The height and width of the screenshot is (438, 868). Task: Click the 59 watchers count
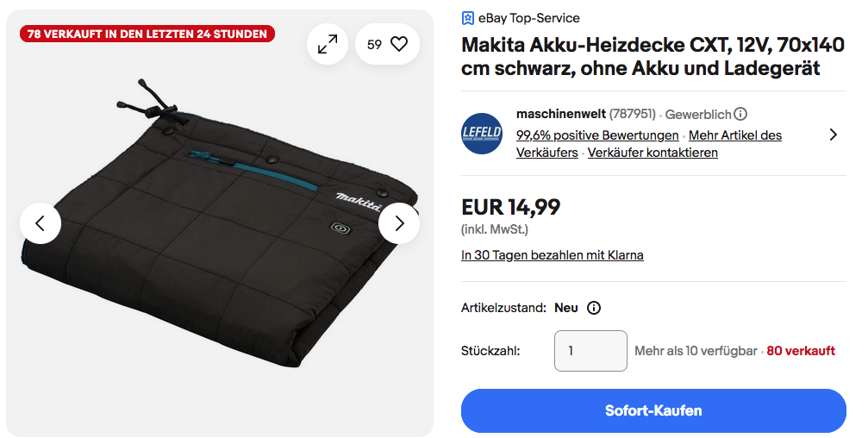tap(375, 44)
